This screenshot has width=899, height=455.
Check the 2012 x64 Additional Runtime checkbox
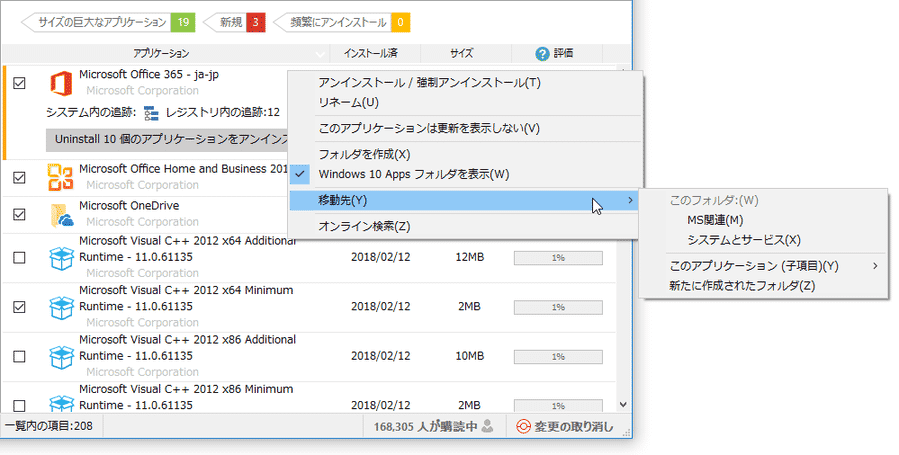19,258
